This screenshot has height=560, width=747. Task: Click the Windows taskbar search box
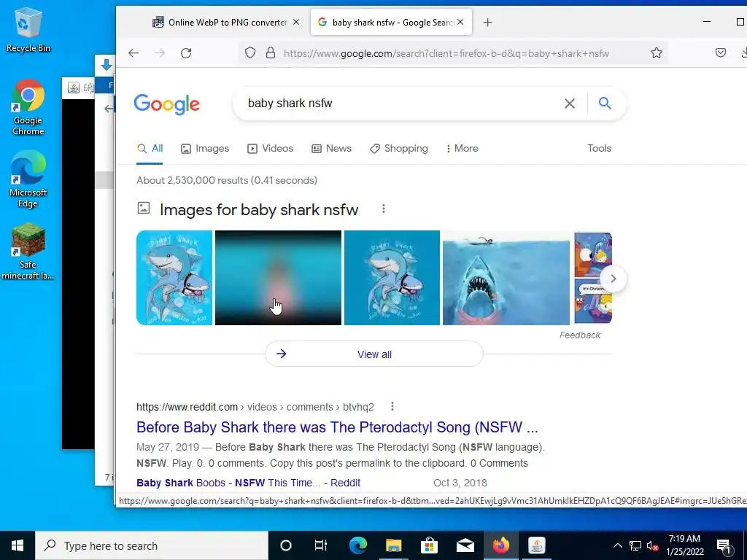pos(152,545)
